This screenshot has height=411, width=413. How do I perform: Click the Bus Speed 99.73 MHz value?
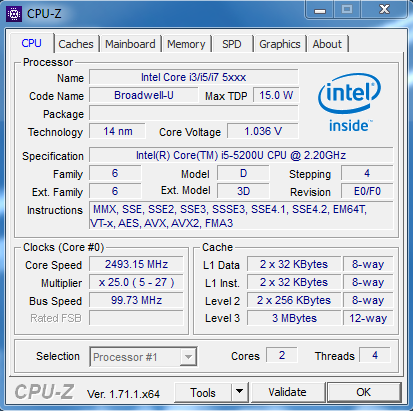tap(136, 300)
